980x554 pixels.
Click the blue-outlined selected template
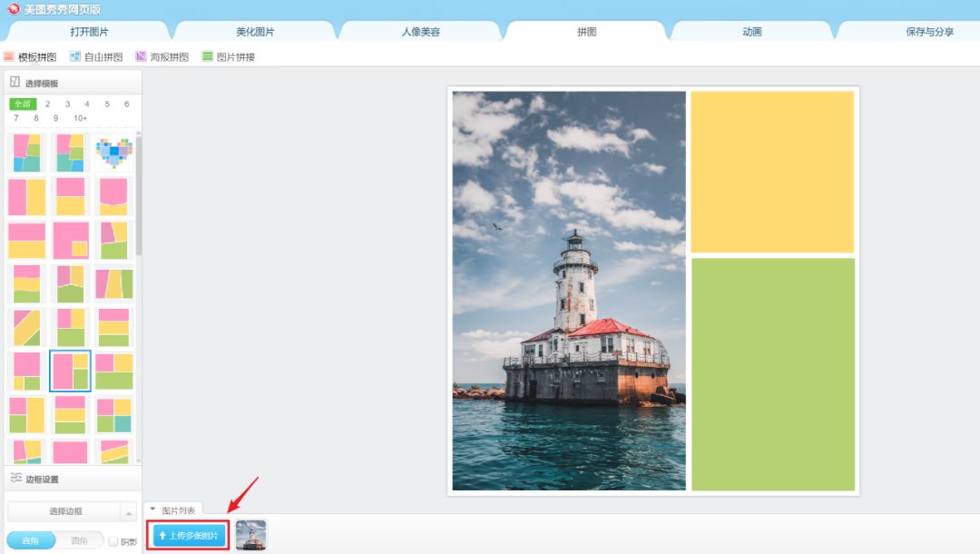pyautogui.click(x=70, y=371)
